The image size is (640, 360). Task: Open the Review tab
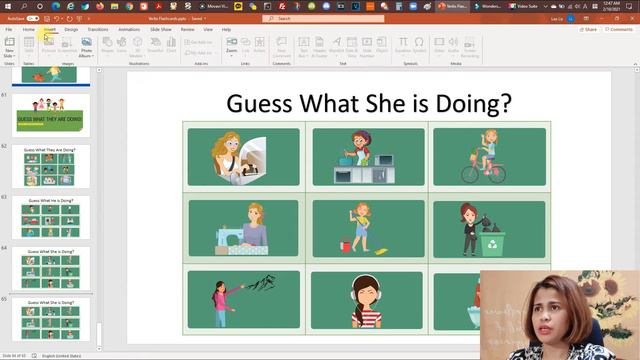(x=187, y=29)
